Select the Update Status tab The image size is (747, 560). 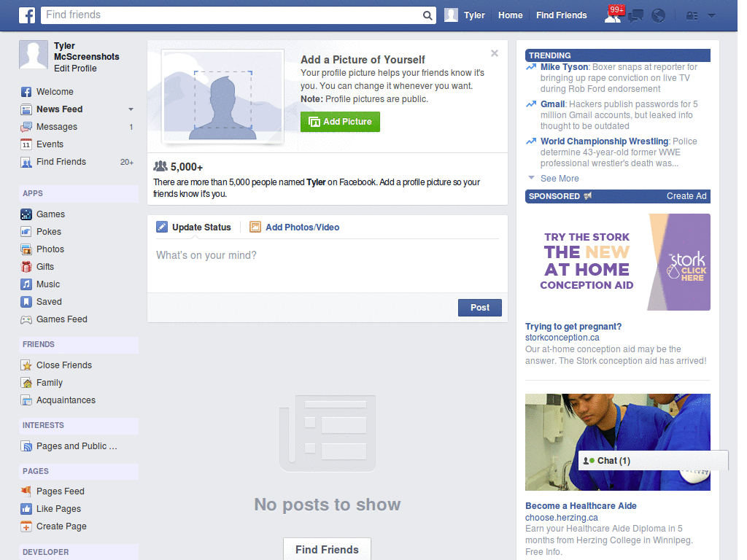pyautogui.click(x=194, y=227)
